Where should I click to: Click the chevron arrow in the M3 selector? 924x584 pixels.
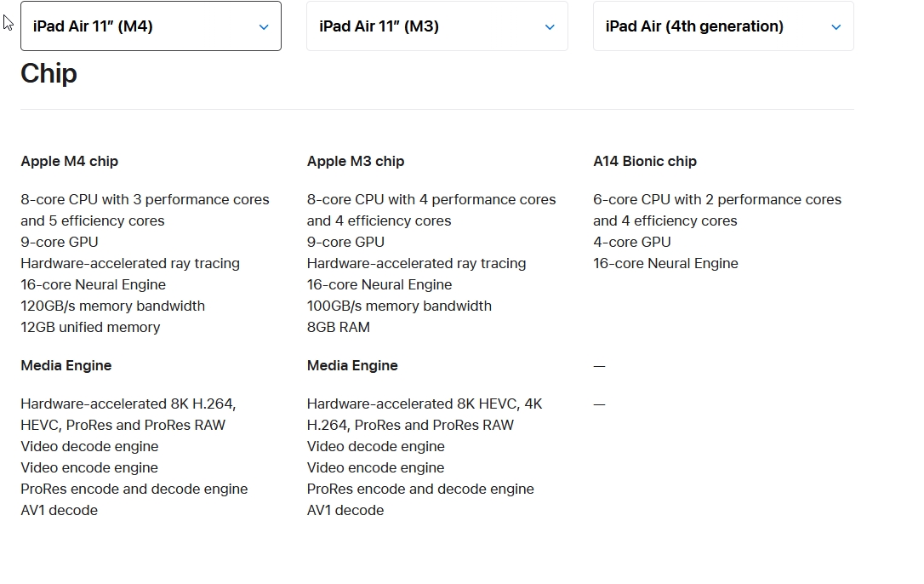click(x=550, y=27)
